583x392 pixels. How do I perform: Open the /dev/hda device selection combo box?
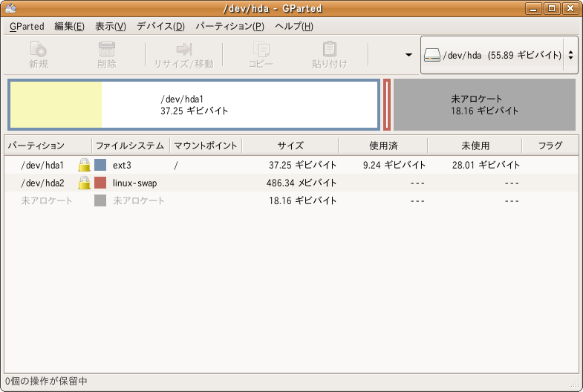498,55
